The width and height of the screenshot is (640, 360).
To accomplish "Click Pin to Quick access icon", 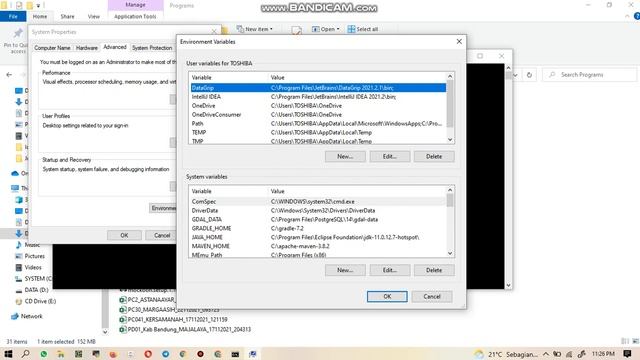I will (x=18, y=33).
